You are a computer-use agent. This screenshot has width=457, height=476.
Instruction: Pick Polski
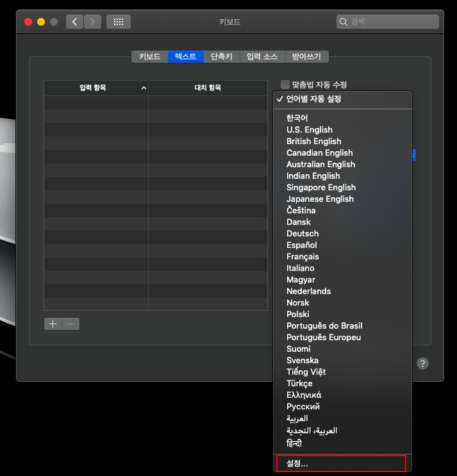pos(342,314)
